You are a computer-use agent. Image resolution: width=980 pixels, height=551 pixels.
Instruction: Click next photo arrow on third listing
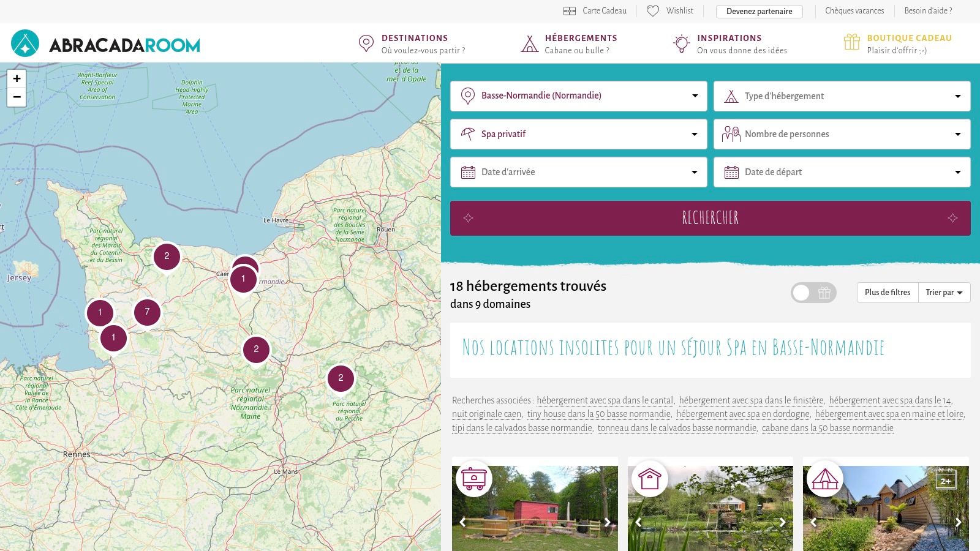958,522
